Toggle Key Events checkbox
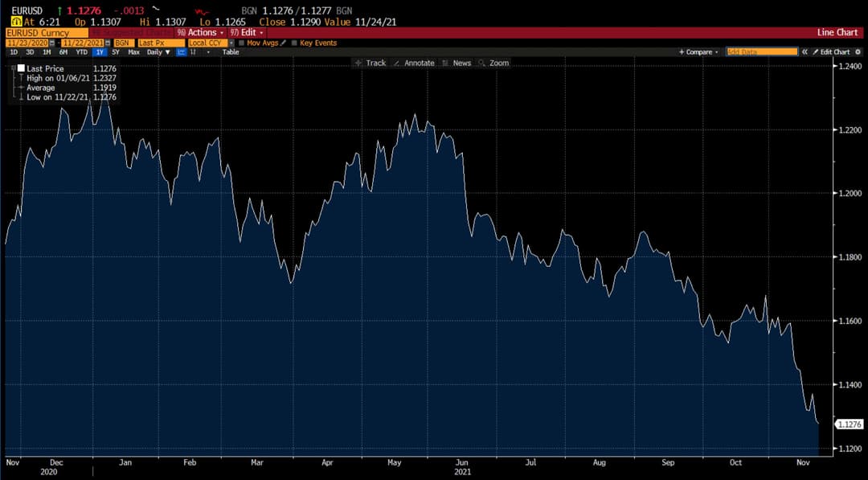The width and height of the screenshot is (868, 480). pyautogui.click(x=294, y=43)
